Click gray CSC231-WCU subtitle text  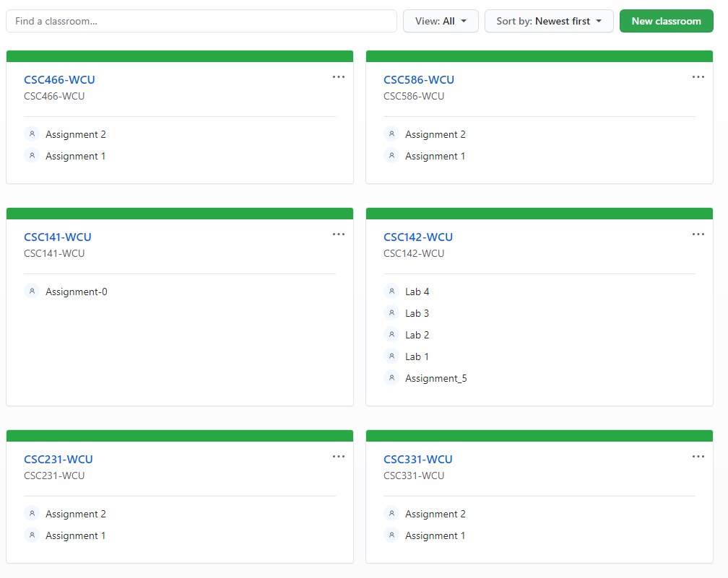point(54,476)
